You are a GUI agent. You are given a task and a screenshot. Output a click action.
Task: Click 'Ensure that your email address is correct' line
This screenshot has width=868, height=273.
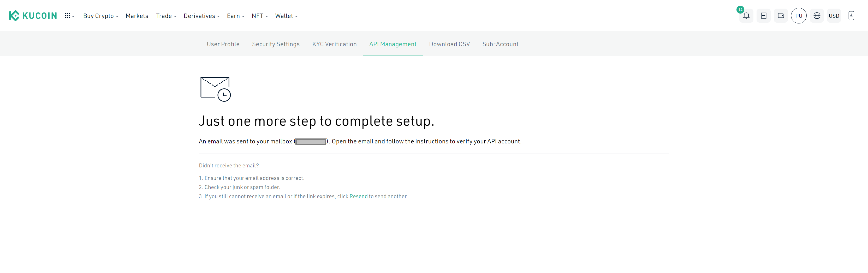pos(251,178)
